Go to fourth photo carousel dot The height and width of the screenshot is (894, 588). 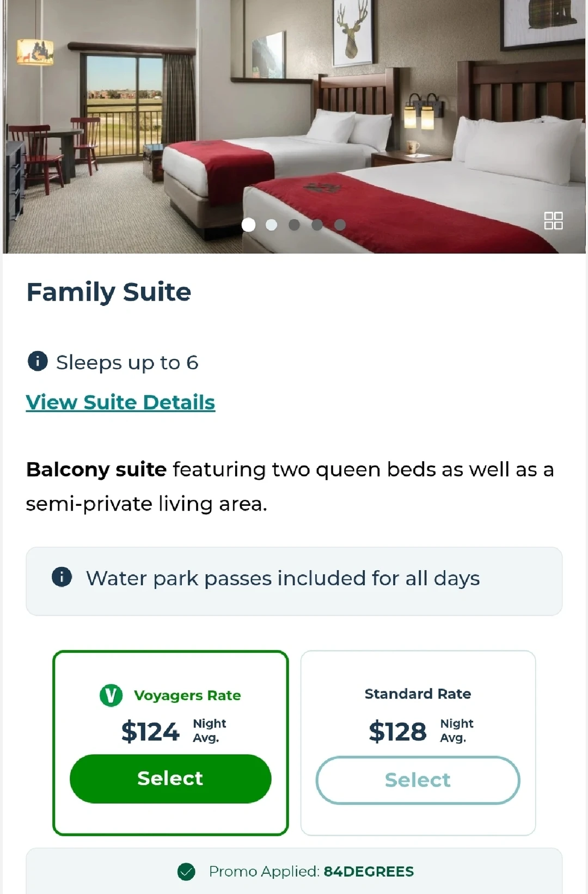pos(317,225)
